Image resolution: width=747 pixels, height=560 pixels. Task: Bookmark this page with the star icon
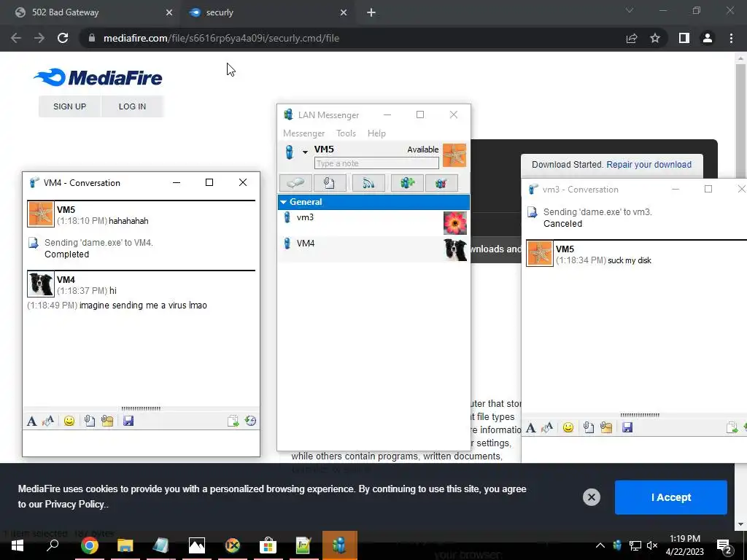(655, 38)
